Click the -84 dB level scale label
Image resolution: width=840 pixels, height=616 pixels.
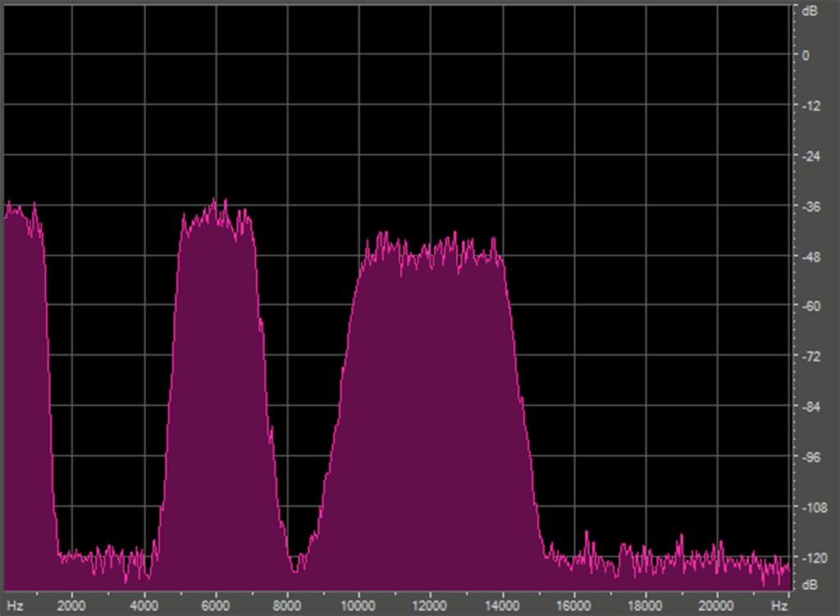click(811, 407)
